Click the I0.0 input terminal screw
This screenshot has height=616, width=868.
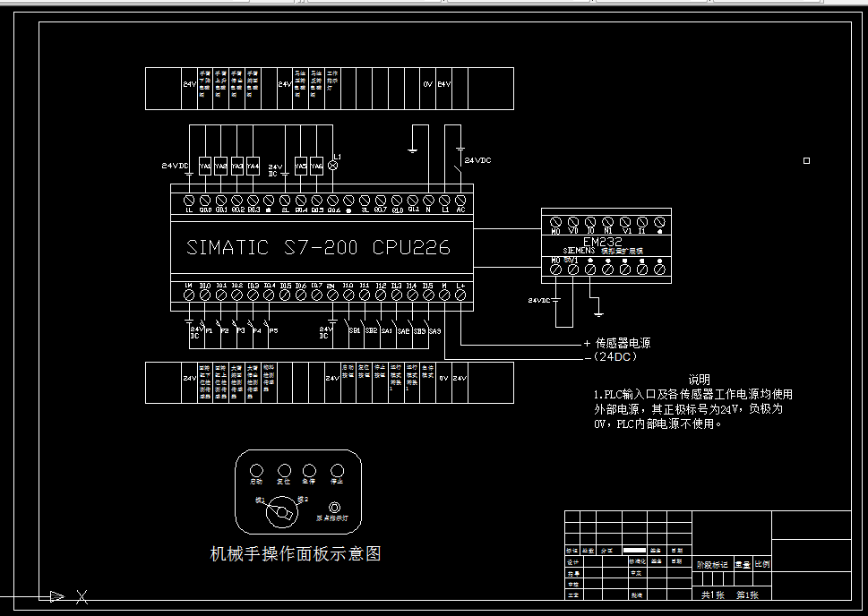[205, 295]
